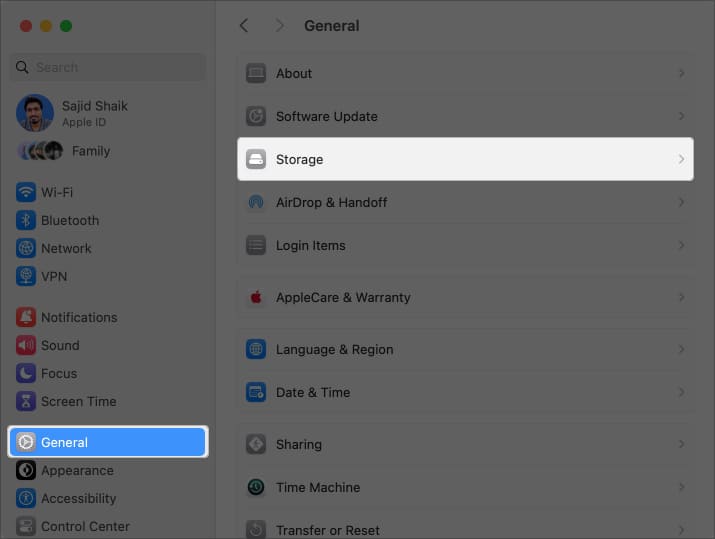The image size is (715, 539).
Task: Click the Transfer or Reset icon
Action: (x=256, y=529)
